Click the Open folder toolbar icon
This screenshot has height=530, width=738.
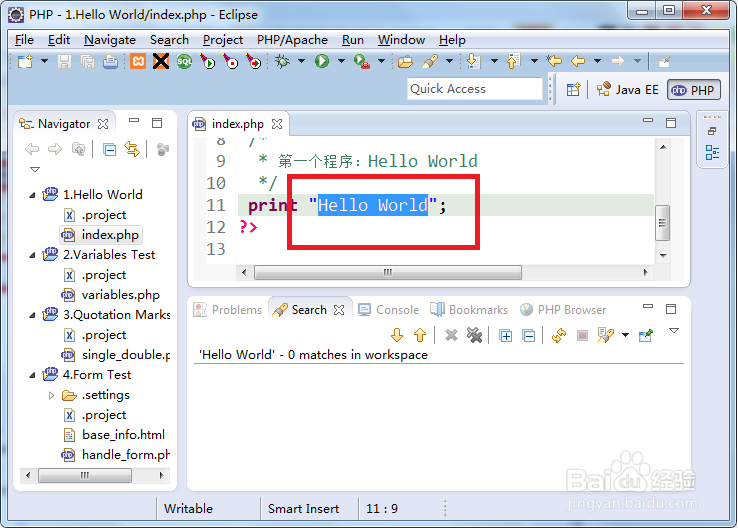(405, 61)
